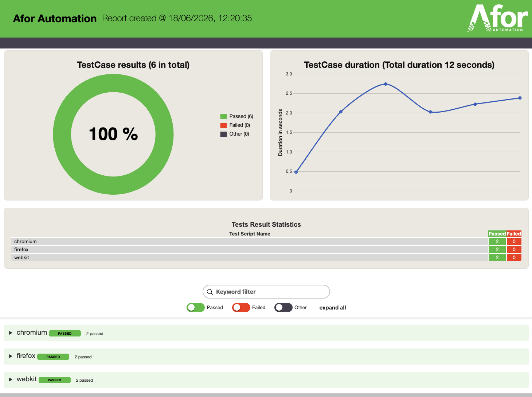Click the Afor Automation logo

498,18
